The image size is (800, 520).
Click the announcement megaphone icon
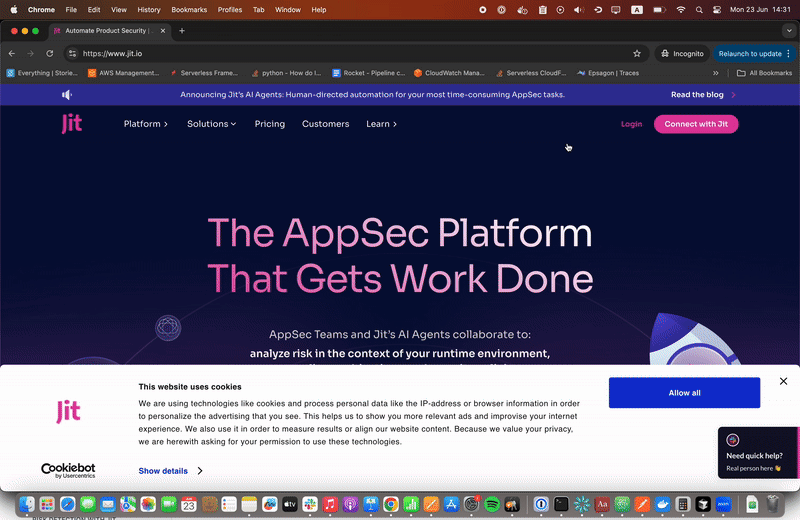[67, 94]
